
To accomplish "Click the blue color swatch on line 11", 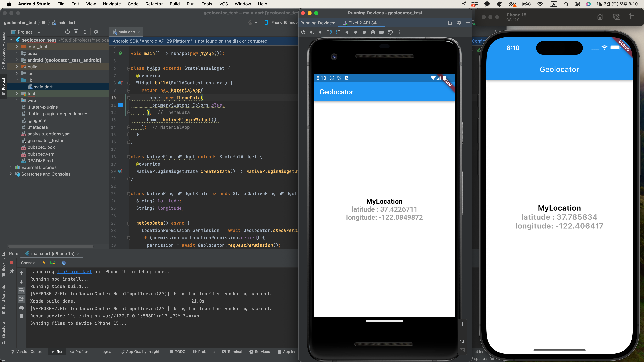I will 121,105.
